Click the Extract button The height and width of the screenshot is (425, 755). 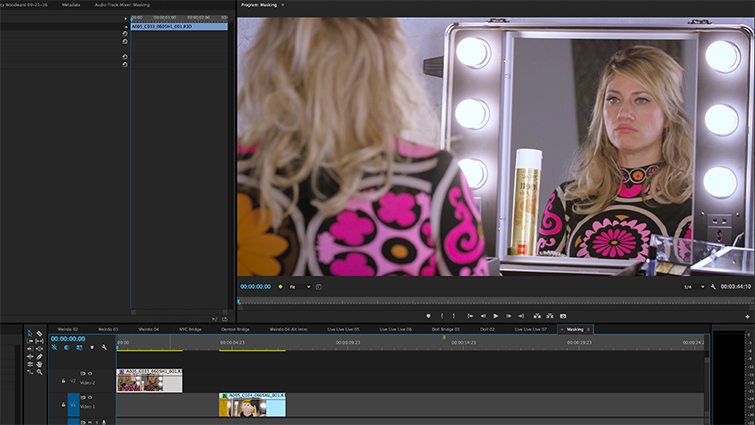[550, 316]
